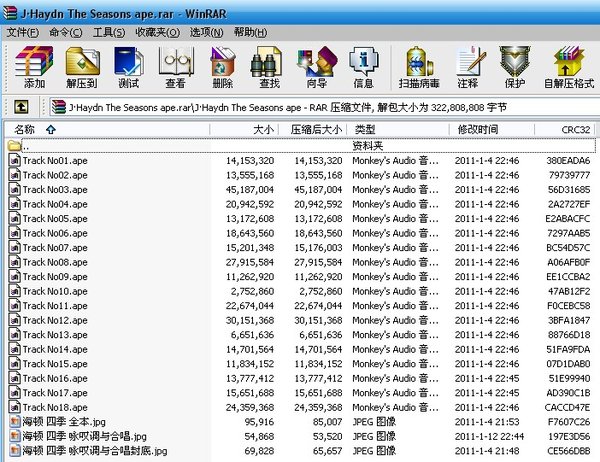Start Virus Scan (扫描病毒) tool
Viewport: 600px width, 462px height.
419,67
